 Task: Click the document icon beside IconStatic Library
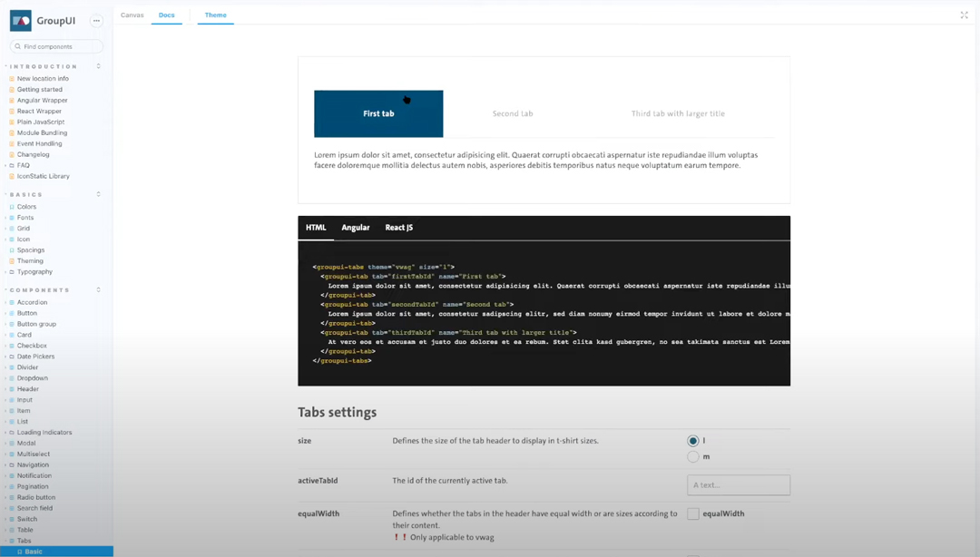click(x=12, y=176)
